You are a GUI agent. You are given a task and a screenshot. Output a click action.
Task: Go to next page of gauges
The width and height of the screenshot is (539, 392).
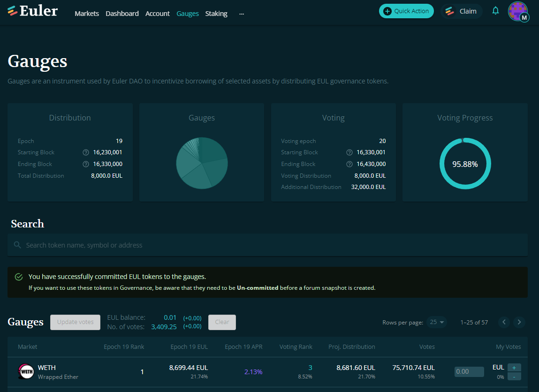click(x=519, y=322)
